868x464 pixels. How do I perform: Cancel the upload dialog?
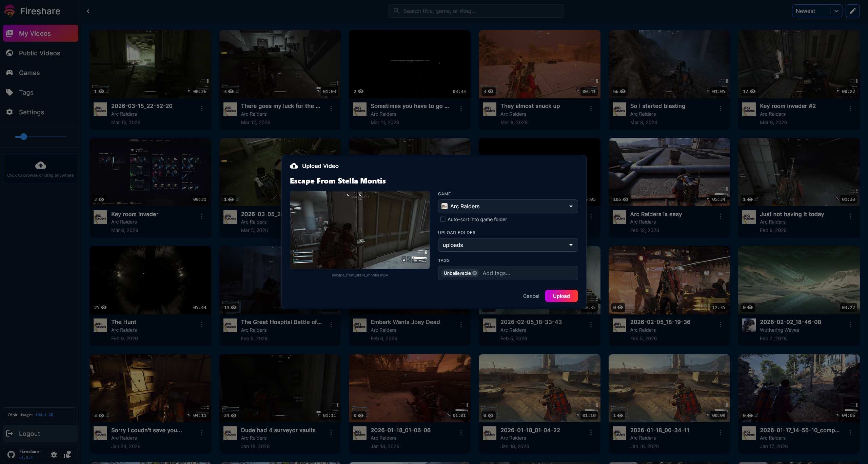click(531, 296)
